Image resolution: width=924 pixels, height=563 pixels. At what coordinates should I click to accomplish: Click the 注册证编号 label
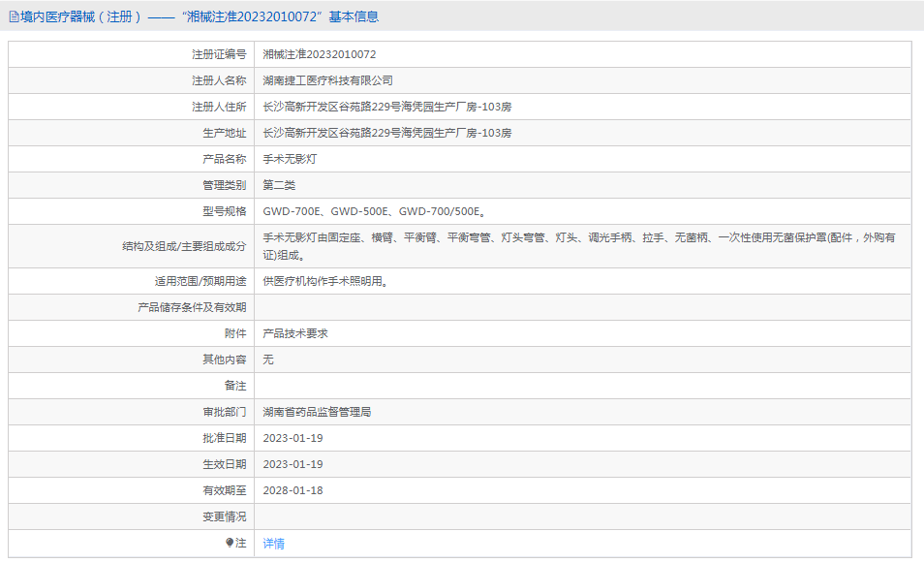point(219,54)
